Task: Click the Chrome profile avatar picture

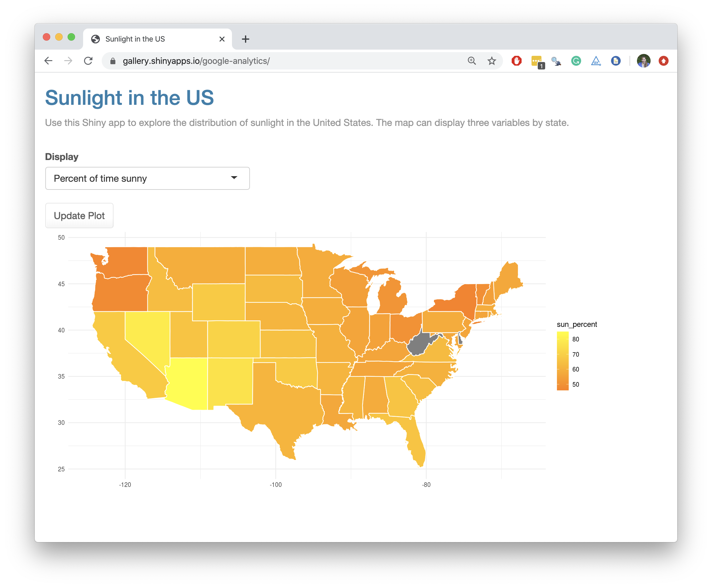Action: (643, 61)
